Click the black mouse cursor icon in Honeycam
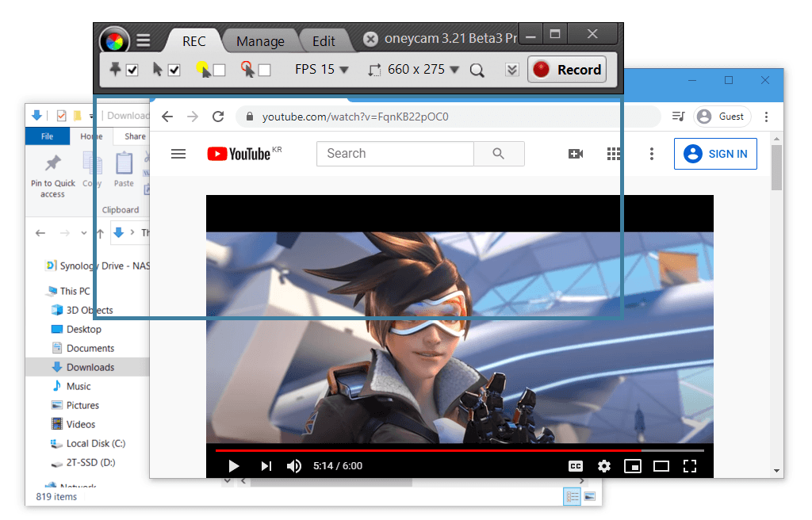The height and width of the screenshot is (520, 812). tap(158, 69)
